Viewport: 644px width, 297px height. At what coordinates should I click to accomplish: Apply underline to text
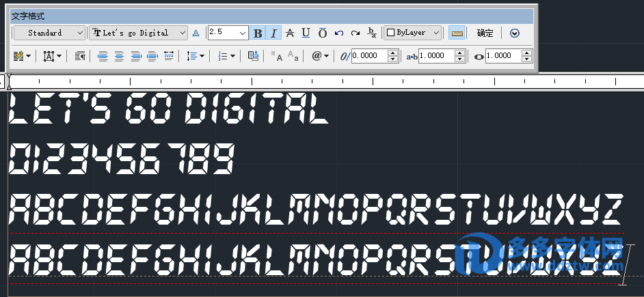[x=306, y=33]
